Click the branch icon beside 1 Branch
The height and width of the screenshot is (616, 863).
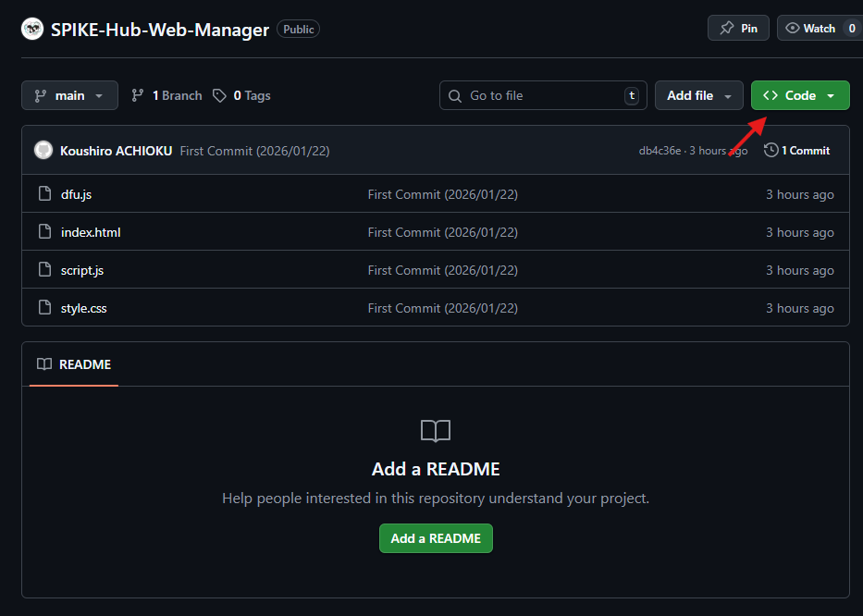pos(138,95)
